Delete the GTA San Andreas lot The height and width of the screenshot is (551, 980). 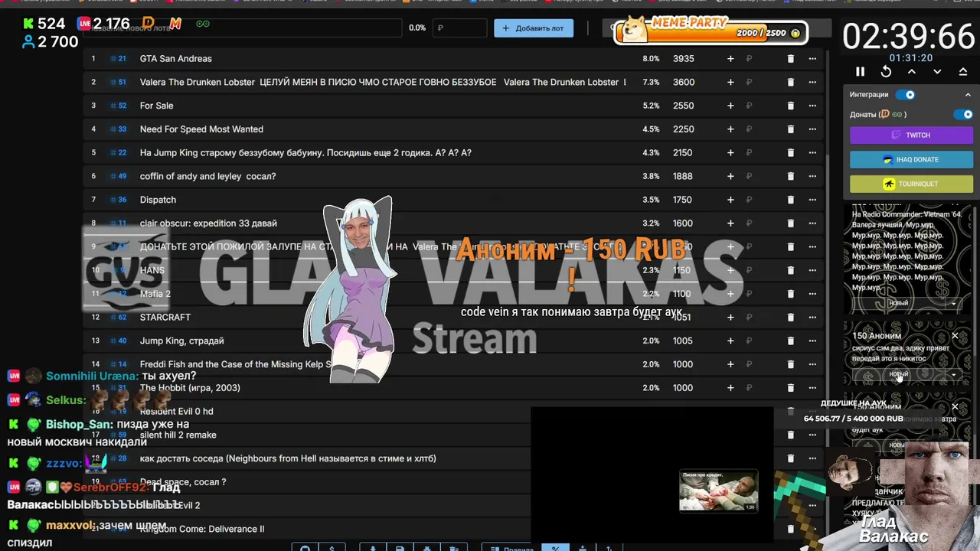tap(791, 58)
